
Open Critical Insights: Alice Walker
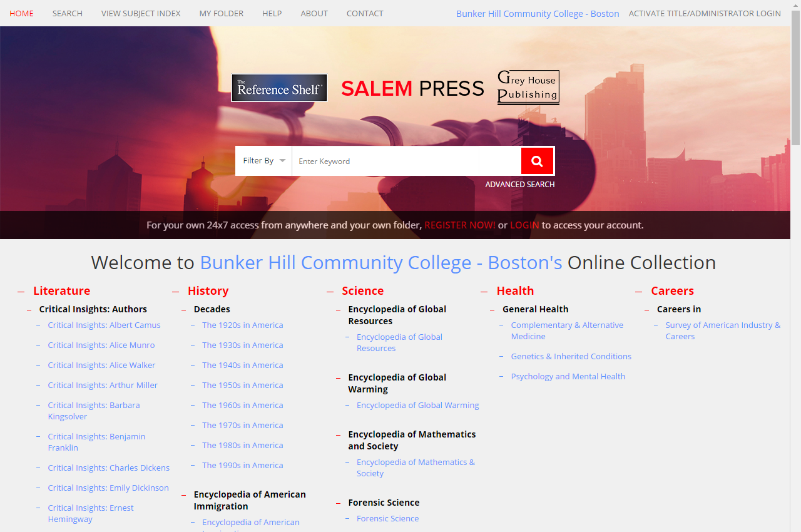tap(102, 365)
